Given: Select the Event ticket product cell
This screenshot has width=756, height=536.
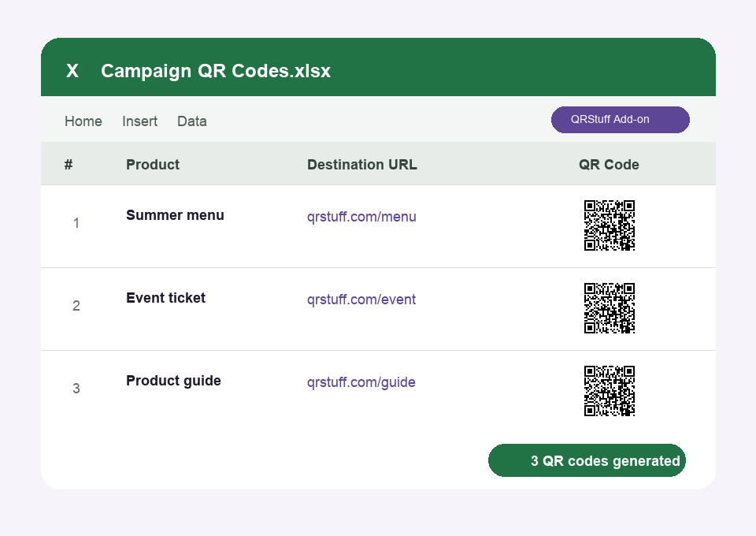Looking at the screenshot, I should click(x=166, y=298).
